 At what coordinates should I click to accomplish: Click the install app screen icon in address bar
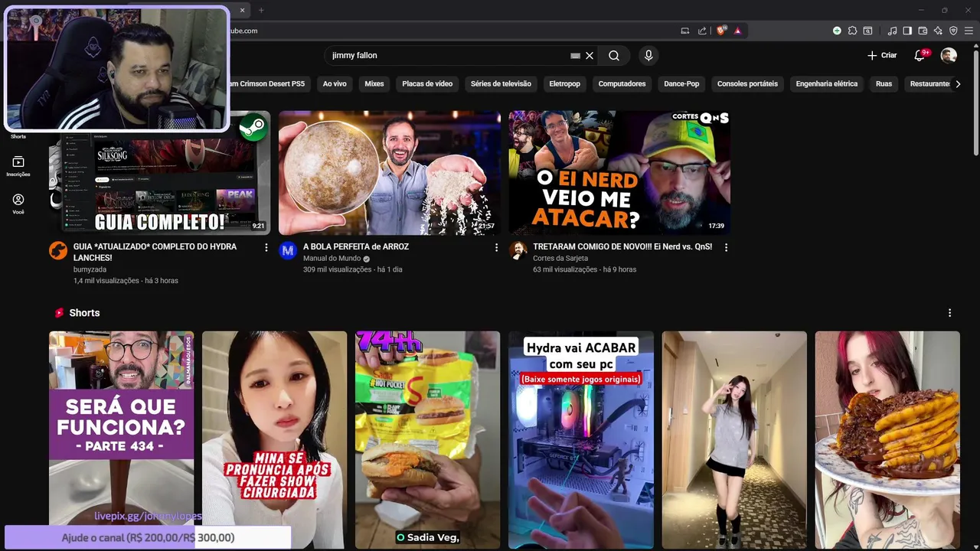click(685, 31)
